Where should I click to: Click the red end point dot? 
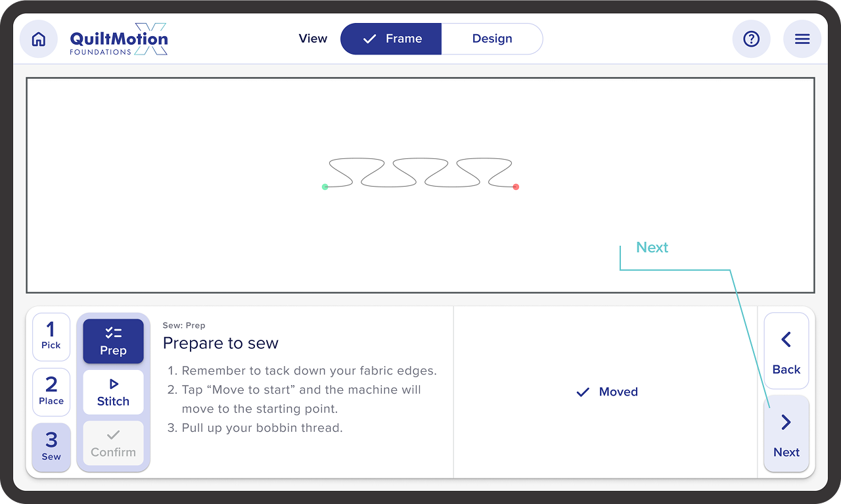click(516, 187)
